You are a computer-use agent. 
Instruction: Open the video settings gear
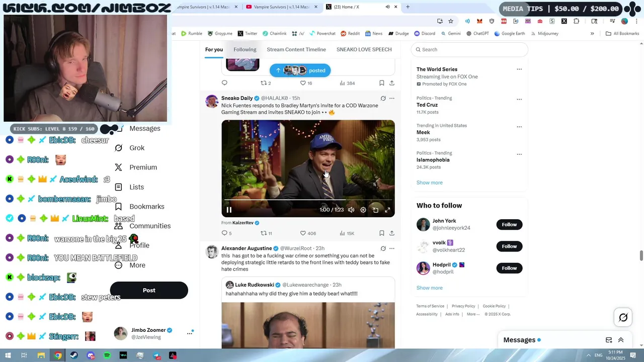363,210
